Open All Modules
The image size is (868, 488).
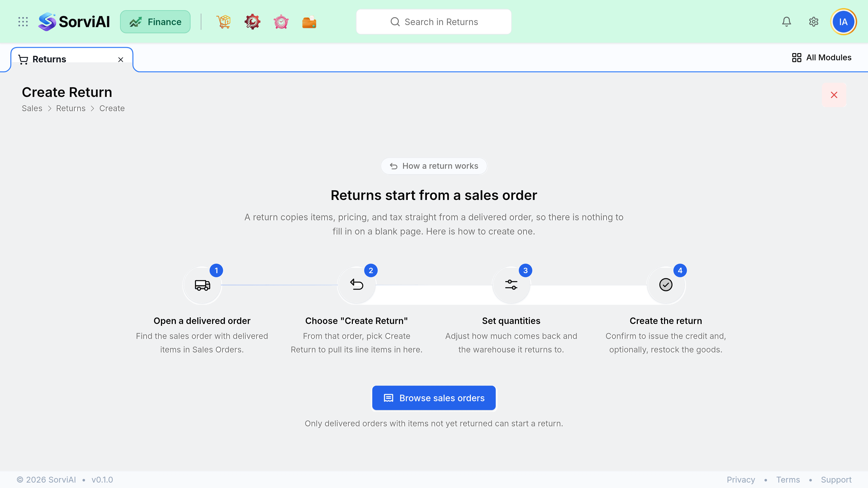822,58
